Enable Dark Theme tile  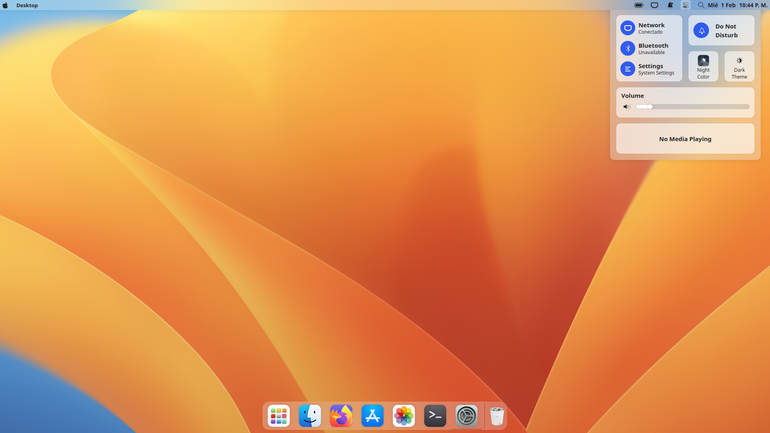739,66
